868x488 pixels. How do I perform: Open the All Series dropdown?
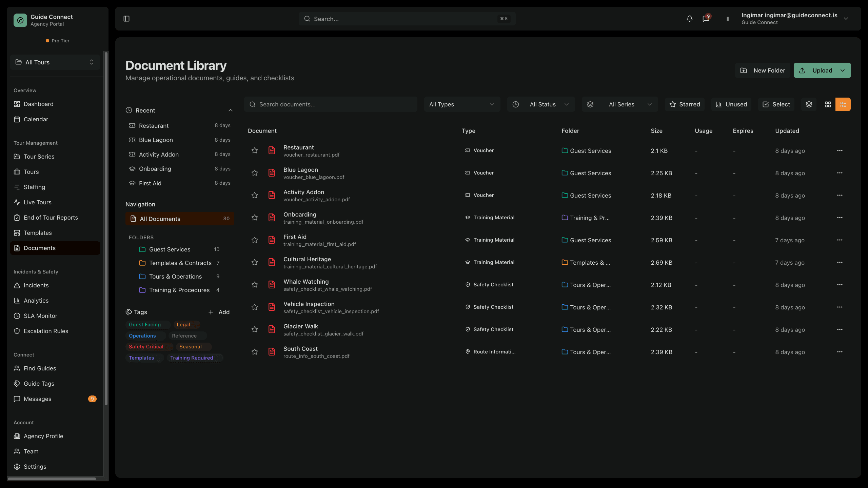click(x=620, y=104)
